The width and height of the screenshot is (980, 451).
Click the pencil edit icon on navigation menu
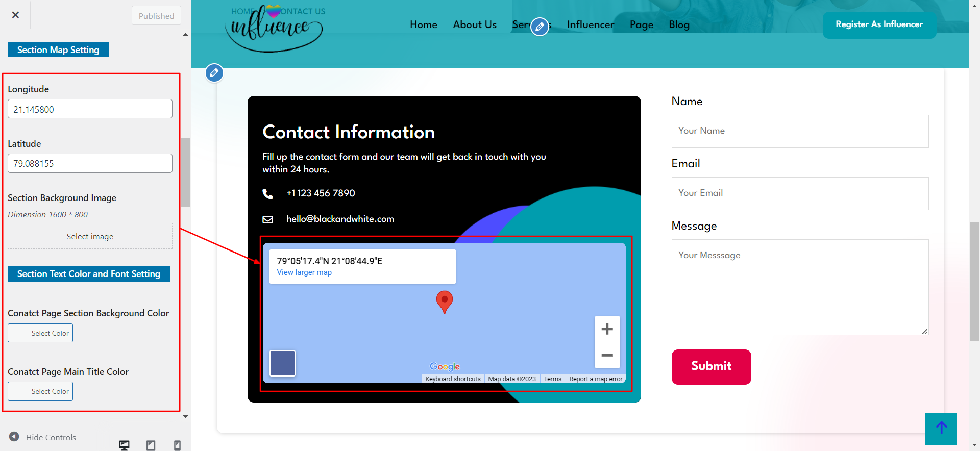pos(540,27)
